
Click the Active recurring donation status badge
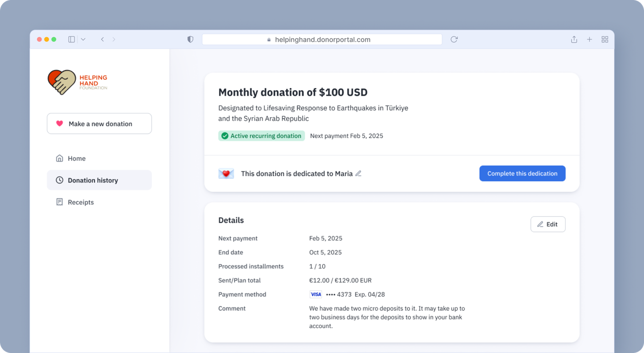[261, 136]
